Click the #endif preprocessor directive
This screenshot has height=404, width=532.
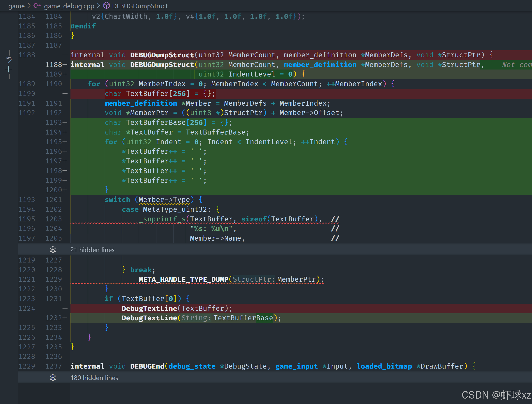83,26
